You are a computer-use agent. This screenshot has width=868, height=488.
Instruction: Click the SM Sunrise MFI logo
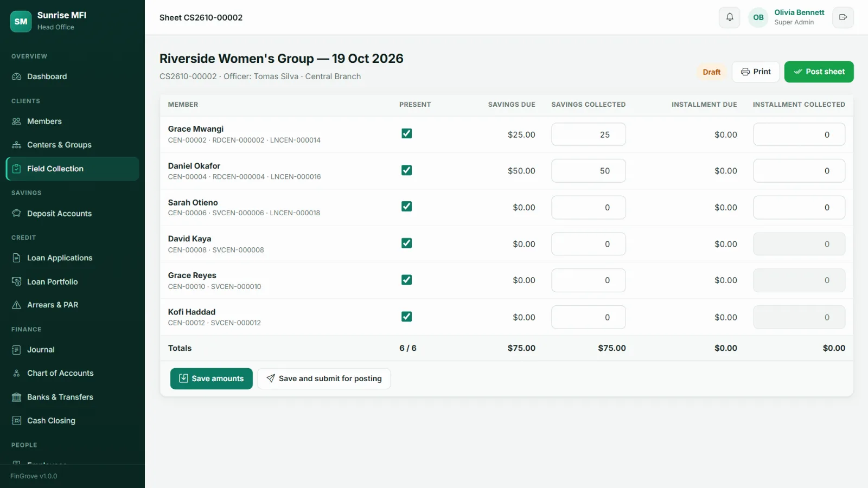click(x=21, y=21)
